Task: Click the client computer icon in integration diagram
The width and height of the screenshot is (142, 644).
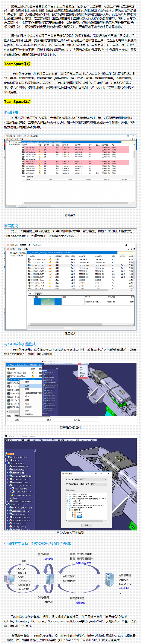Action: (10, 579)
